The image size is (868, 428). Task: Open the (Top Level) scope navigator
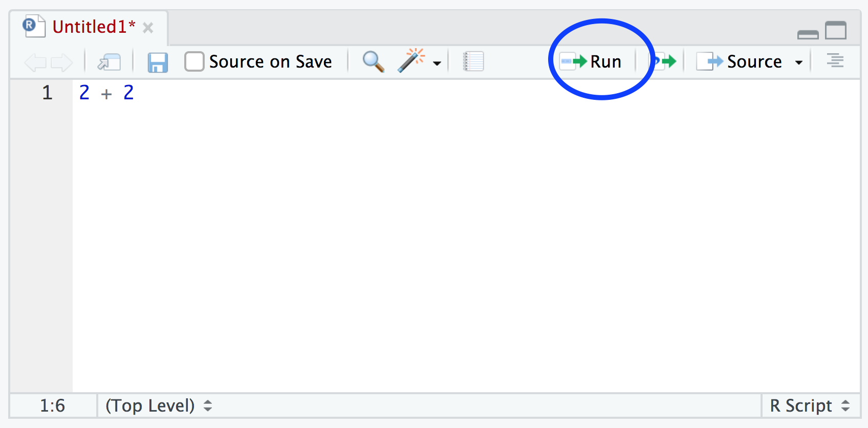pos(159,405)
